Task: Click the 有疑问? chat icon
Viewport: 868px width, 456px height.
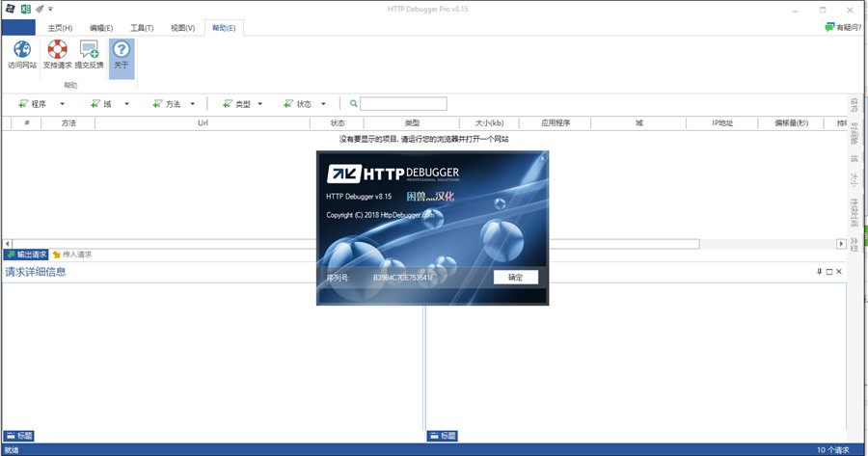Action: pyautogui.click(x=829, y=27)
